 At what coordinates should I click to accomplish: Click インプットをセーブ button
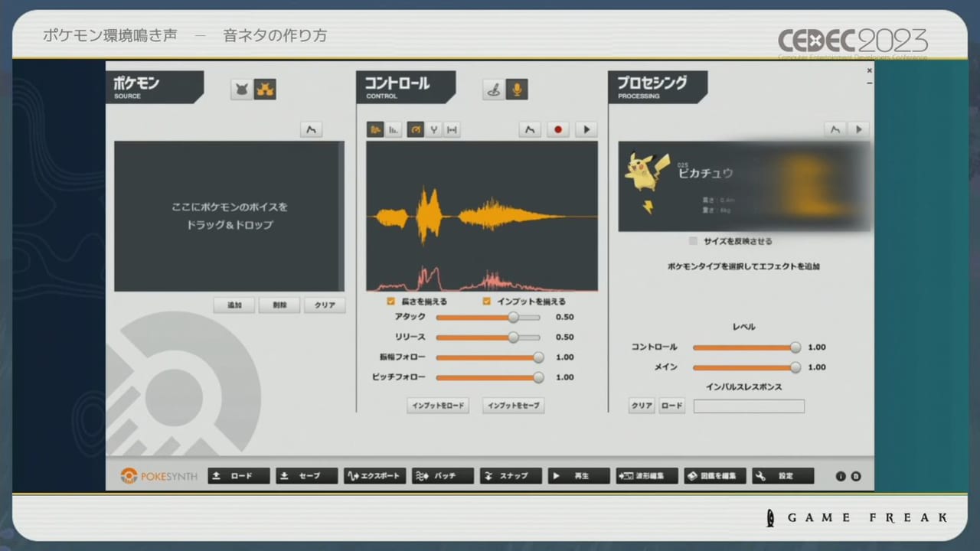[x=514, y=406]
